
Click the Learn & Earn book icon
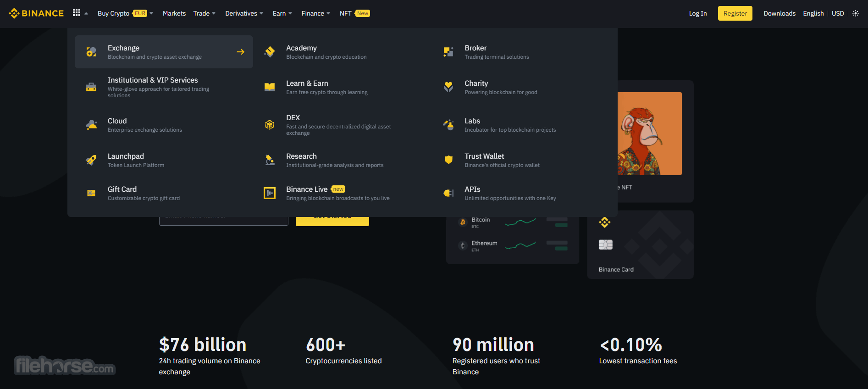[x=270, y=87]
